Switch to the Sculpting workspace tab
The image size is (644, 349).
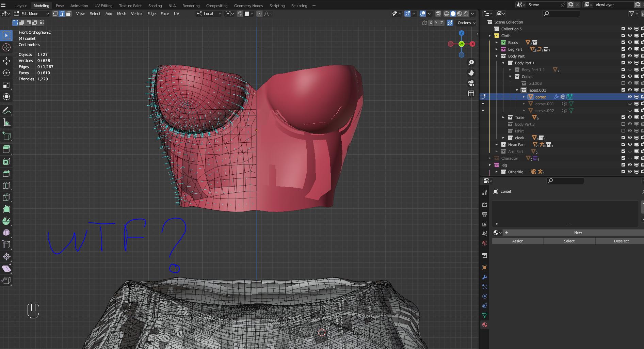click(299, 6)
